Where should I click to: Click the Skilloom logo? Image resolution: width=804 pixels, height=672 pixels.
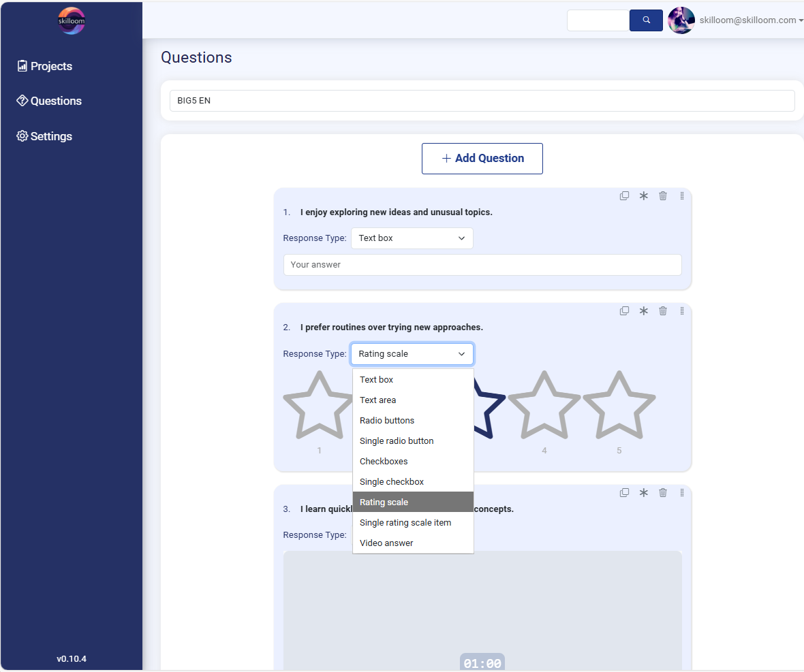[72, 20]
